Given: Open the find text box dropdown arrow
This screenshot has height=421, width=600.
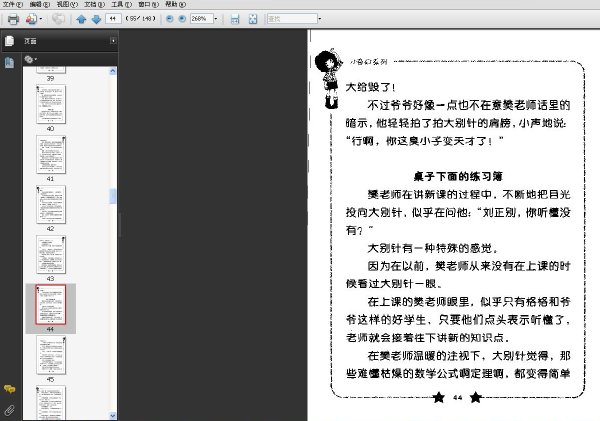Looking at the screenshot, I should (x=318, y=19).
